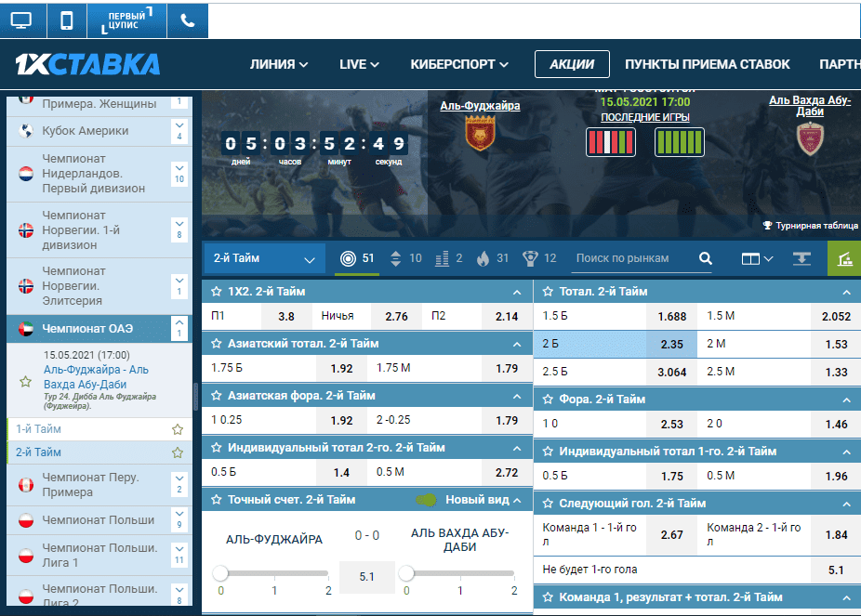Open the LIVE menu

pyautogui.click(x=359, y=64)
